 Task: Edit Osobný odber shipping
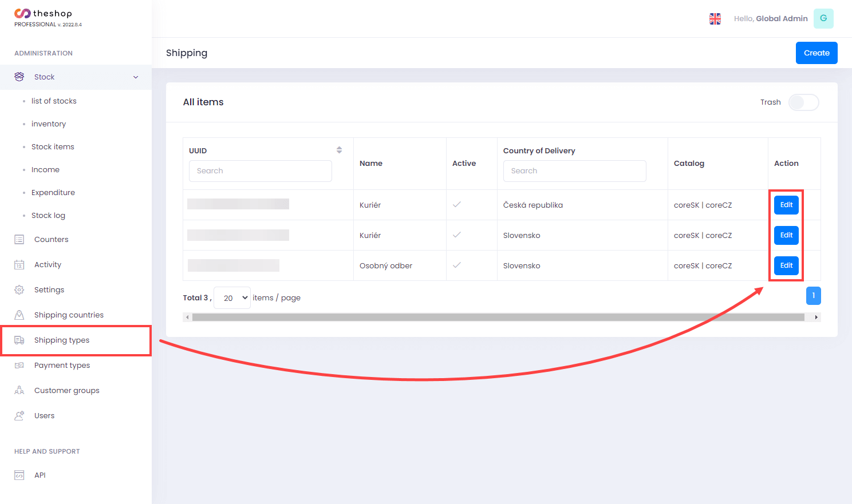click(786, 265)
